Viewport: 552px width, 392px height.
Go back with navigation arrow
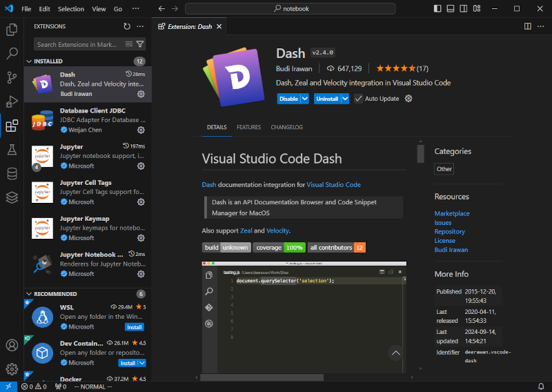click(x=161, y=8)
